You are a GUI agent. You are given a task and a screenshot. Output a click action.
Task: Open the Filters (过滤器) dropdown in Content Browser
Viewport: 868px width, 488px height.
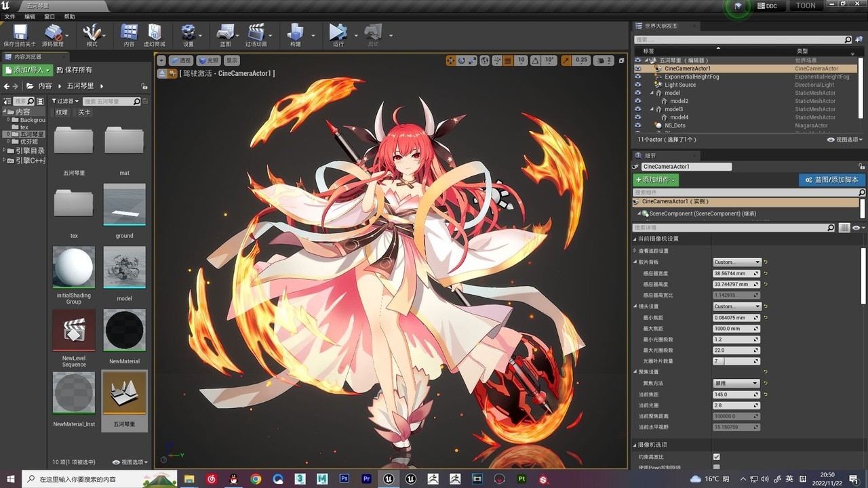[x=65, y=101]
